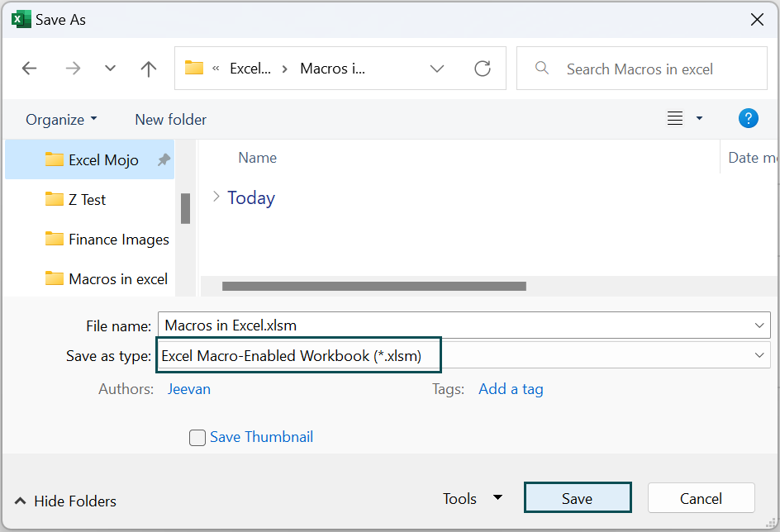Image resolution: width=780 pixels, height=532 pixels.
Task: Open previous locations dropdown in address bar
Action: click(437, 69)
